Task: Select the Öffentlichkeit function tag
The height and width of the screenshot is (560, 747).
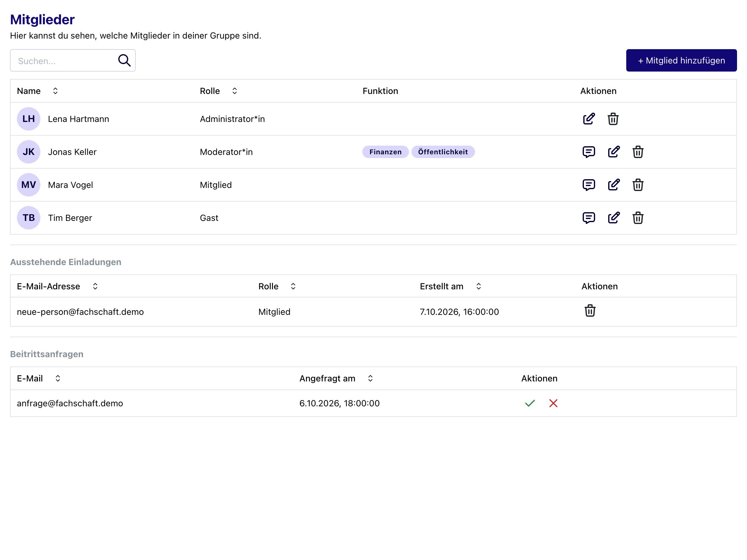Action: point(443,152)
